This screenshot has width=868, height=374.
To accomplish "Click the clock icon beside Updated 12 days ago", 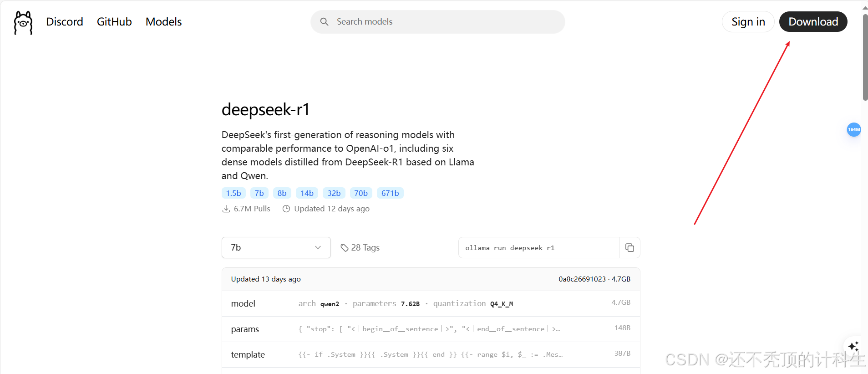I will 286,209.
